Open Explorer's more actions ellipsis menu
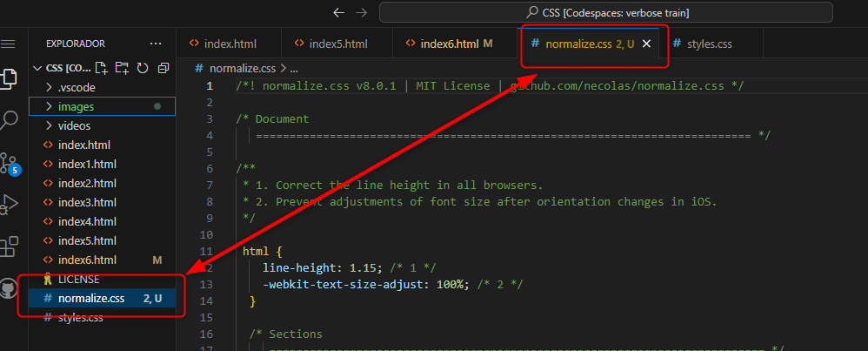Viewport: 868px width, 351px height. click(156, 43)
